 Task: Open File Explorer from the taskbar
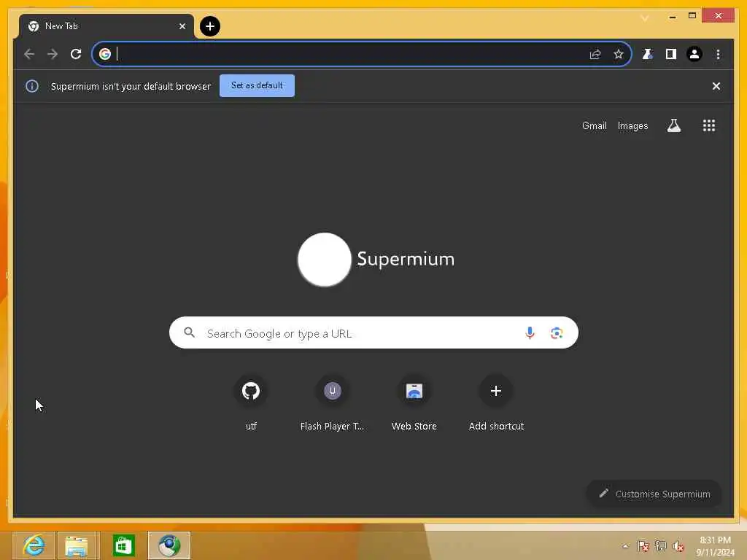click(x=77, y=545)
